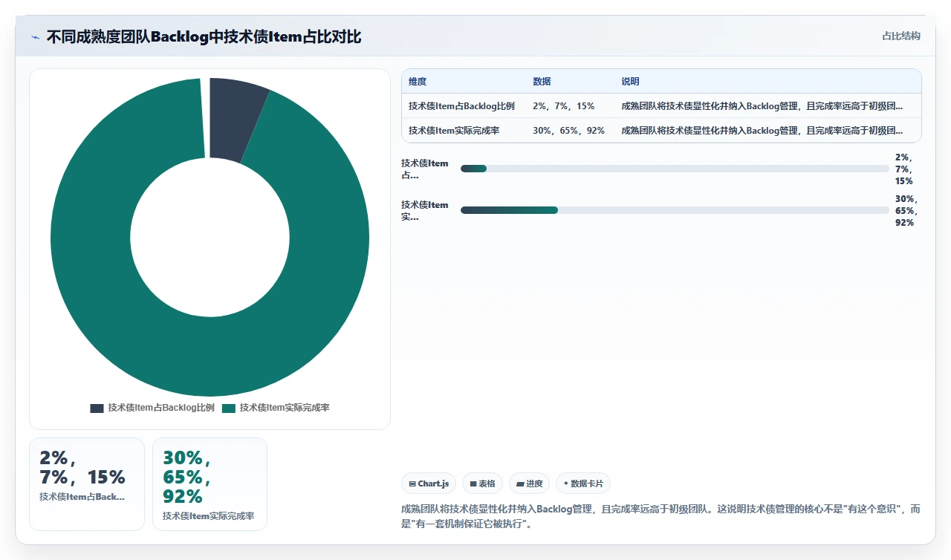This screenshot has height=560, width=951.
Task: Click progress value 30%, 65%, 92%
Action: click(x=907, y=211)
